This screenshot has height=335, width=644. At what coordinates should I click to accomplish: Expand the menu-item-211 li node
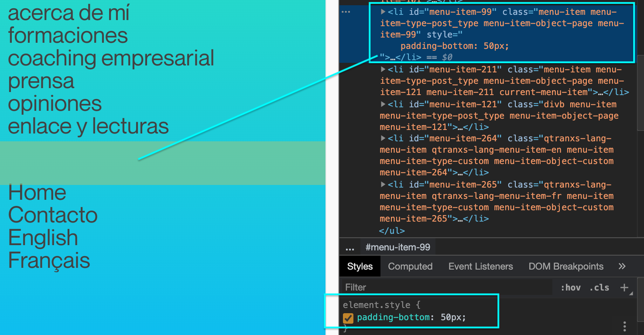coord(384,70)
